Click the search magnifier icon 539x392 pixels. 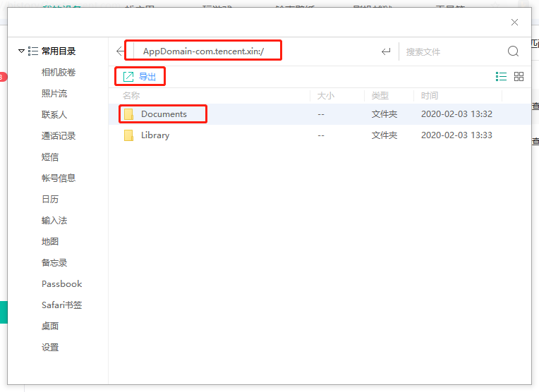[x=513, y=51]
